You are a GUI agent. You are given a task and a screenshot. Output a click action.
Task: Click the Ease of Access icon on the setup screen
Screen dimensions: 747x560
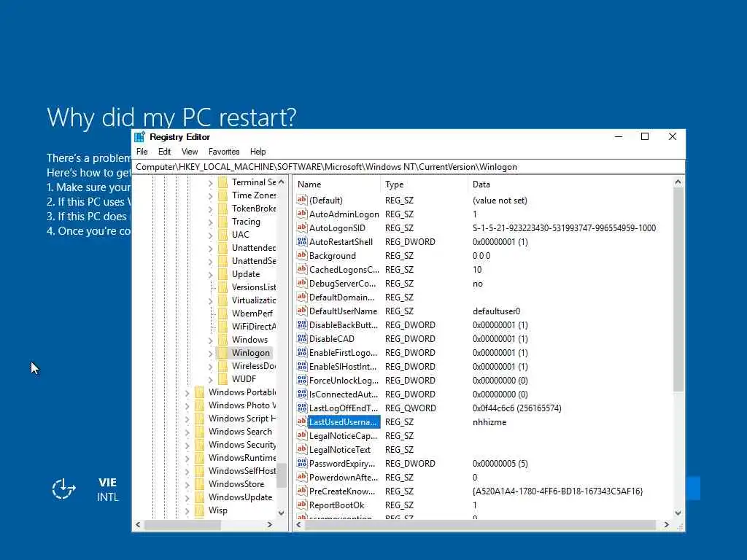pyautogui.click(x=63, y=489)
